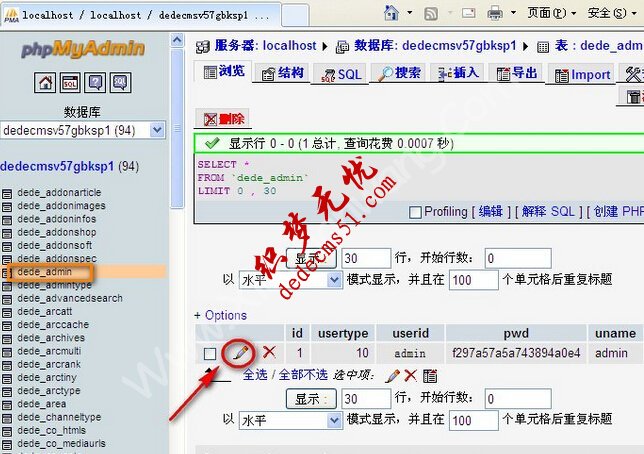Click the operations wrench tab icon
The image size is (644, 454).
point(634,74)
